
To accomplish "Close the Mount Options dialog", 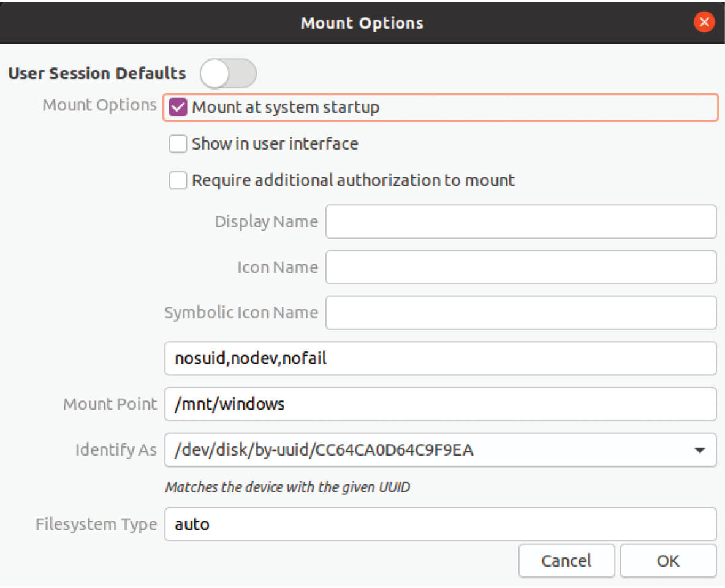I will click(704, 23).
